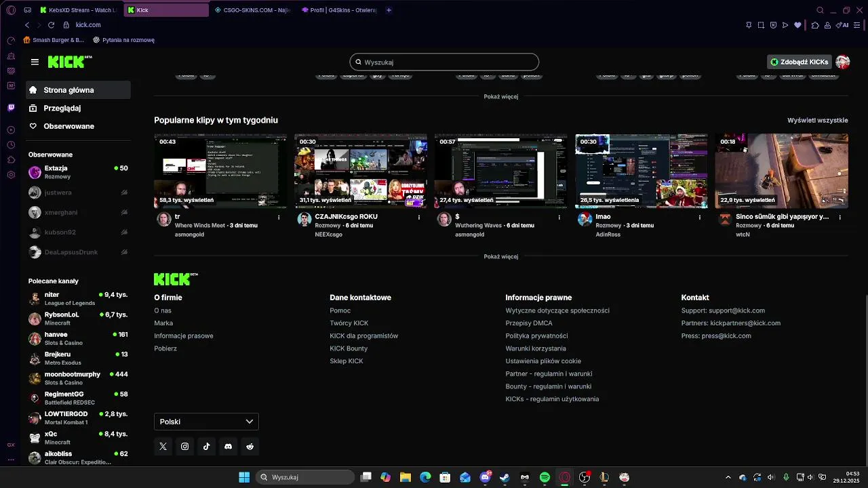The image size is (868, 488).
Task: Open the TikTok social link
Action: point(206,446)
